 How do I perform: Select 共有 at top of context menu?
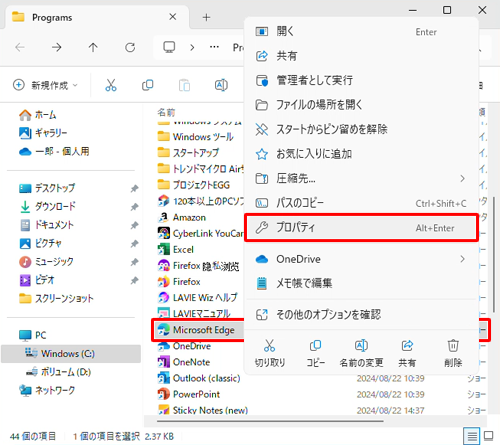pos(362,56)
